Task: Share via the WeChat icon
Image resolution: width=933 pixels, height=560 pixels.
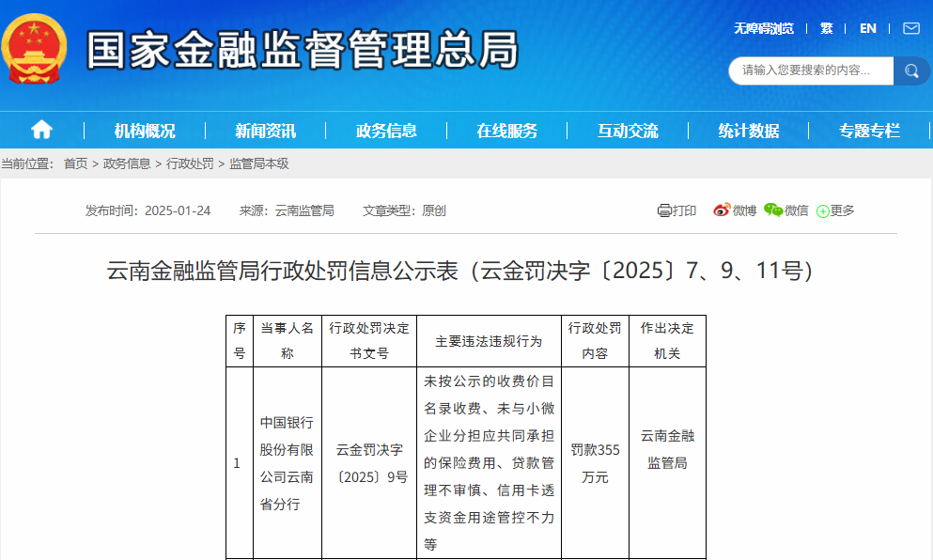Action: point(773,210)
